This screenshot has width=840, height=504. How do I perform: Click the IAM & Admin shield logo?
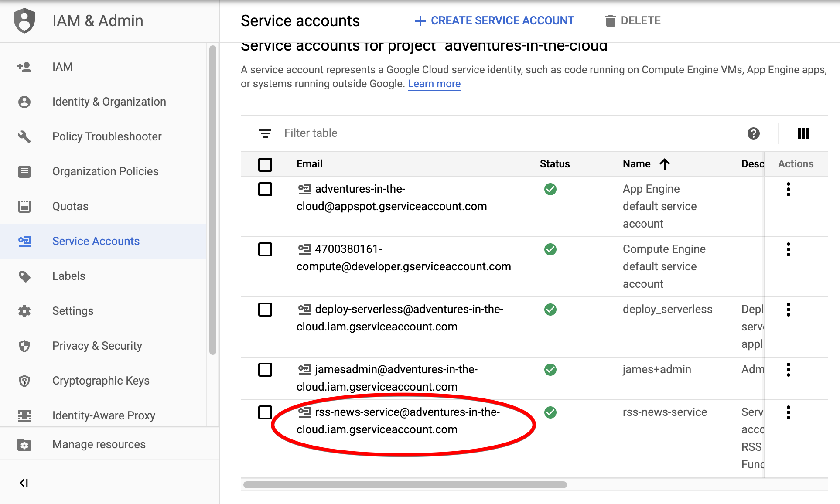point(24,20)
